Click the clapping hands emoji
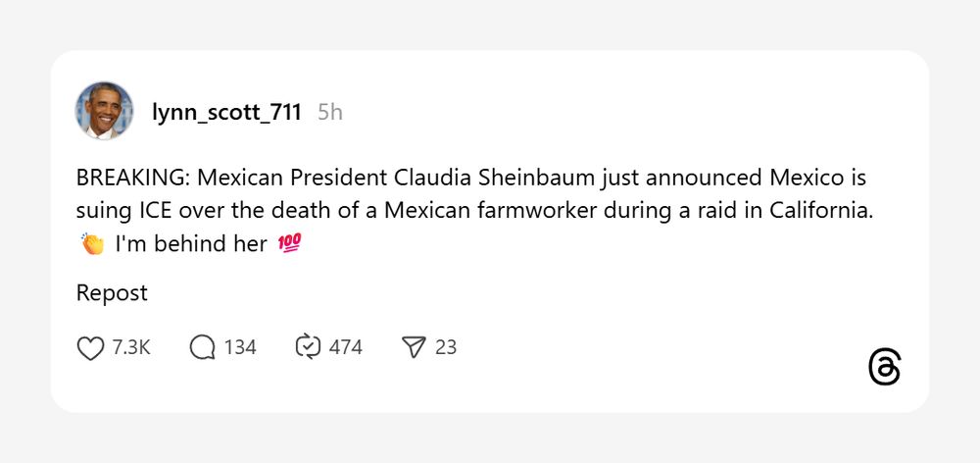Screen dimensions: 980x463 point(91,244)
